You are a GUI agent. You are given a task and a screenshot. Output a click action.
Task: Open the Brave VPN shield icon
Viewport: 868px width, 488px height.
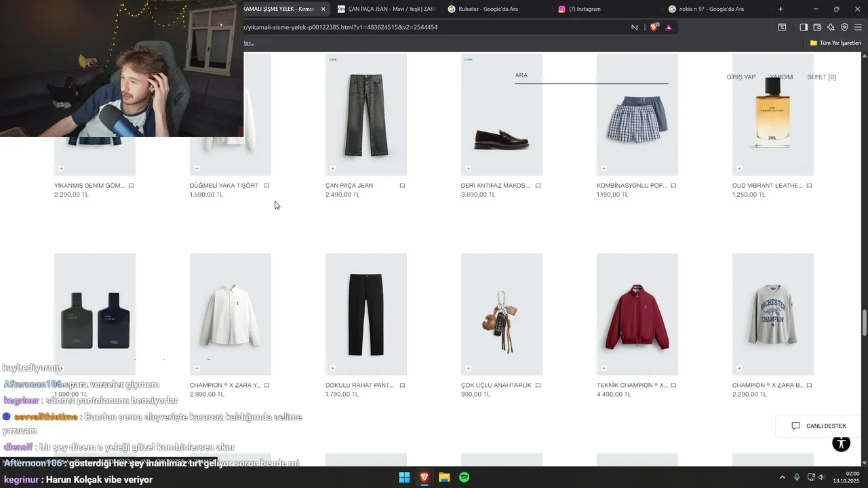(844, 27)
